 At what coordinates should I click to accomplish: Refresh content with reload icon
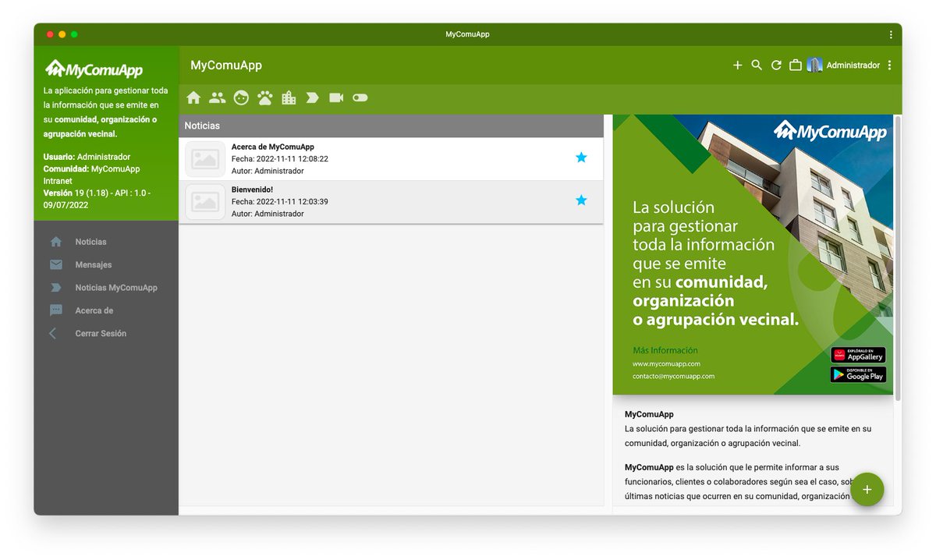point(776,66)
